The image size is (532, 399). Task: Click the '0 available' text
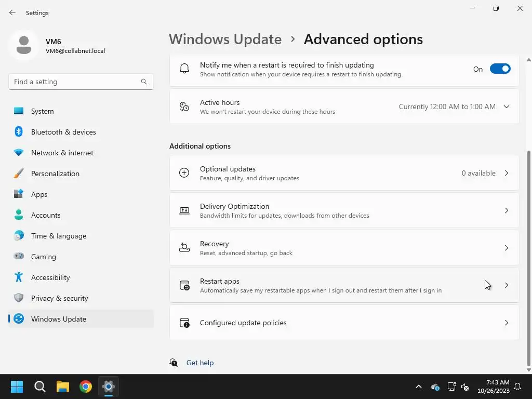(478, 173)
